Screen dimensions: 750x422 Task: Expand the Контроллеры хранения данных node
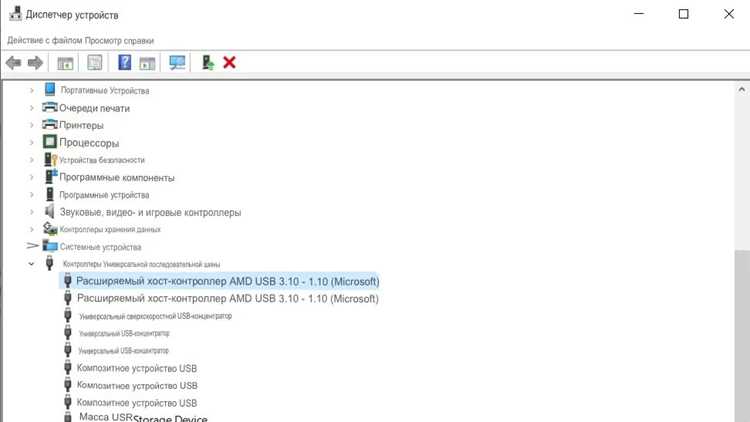pyautogui.click(x=32, y=229)
